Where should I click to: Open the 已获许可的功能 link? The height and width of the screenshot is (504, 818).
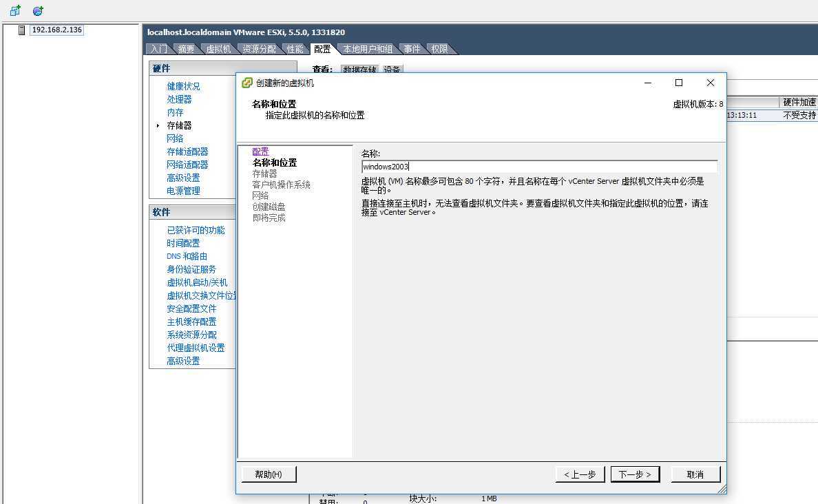tap(196, 230)
